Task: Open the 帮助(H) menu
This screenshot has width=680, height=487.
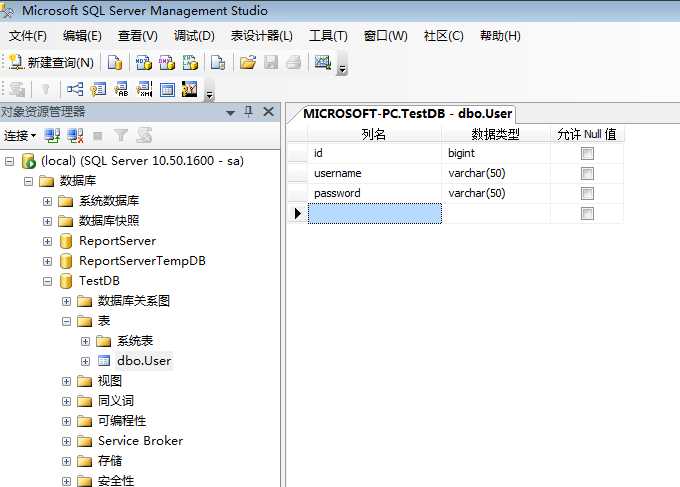Action: tap(500, 36)
